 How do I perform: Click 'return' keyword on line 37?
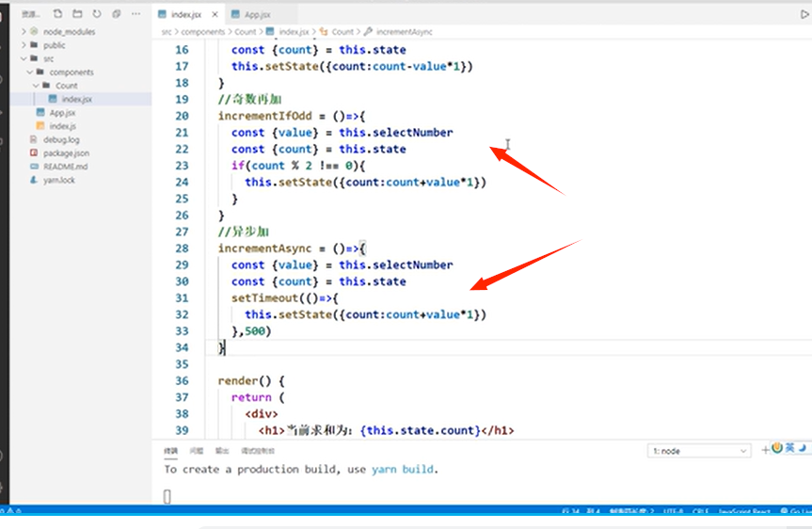pyautogui.click(x=251, y=397)
